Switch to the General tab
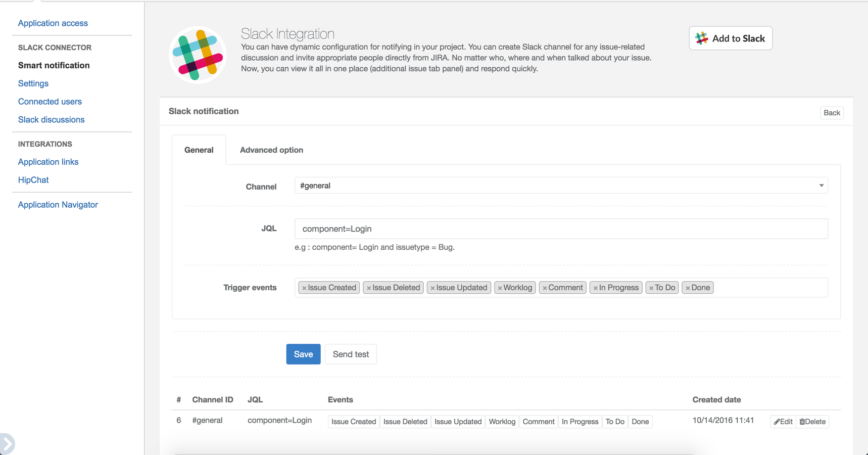This screenshot has height=455, width=868. pyautogui.click(x=199, y=150)
